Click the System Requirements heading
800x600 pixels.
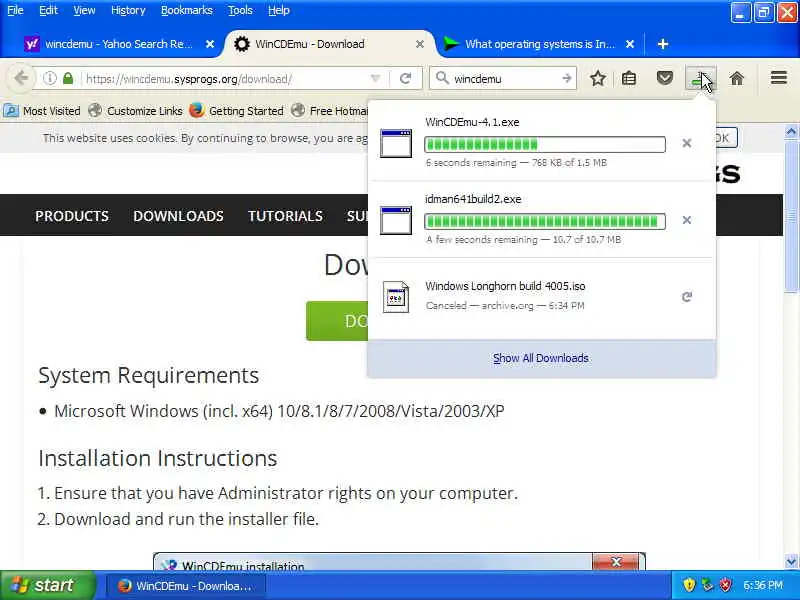pyautogui.click(x=148, y=376)
